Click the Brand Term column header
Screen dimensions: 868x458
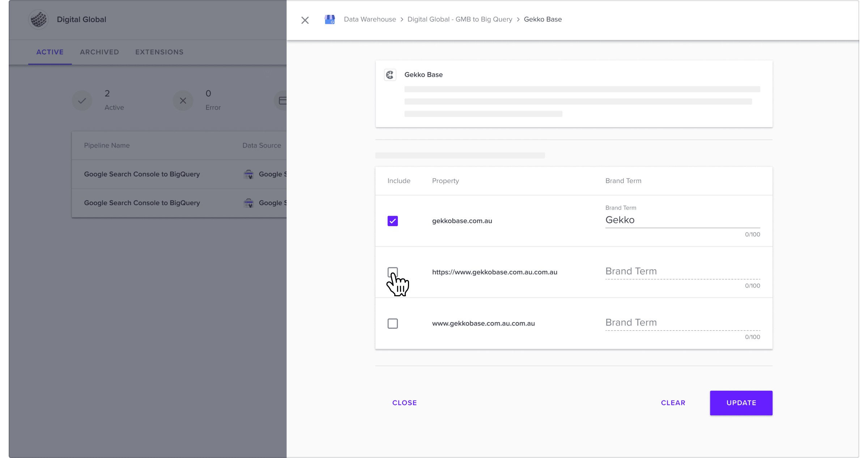tap(623, 181)
